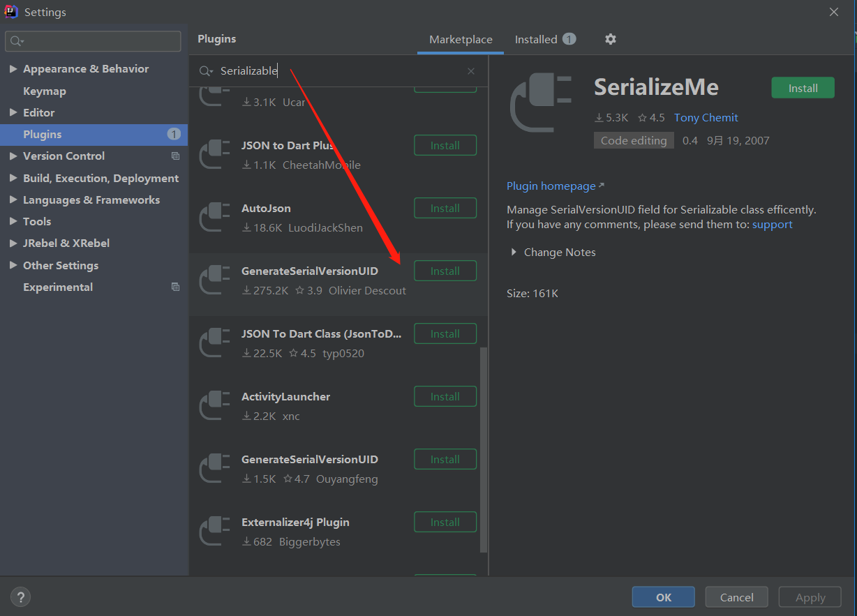Select the ActivityLauncher plugin name
The image size is (857, 616).
coord(285,397)
